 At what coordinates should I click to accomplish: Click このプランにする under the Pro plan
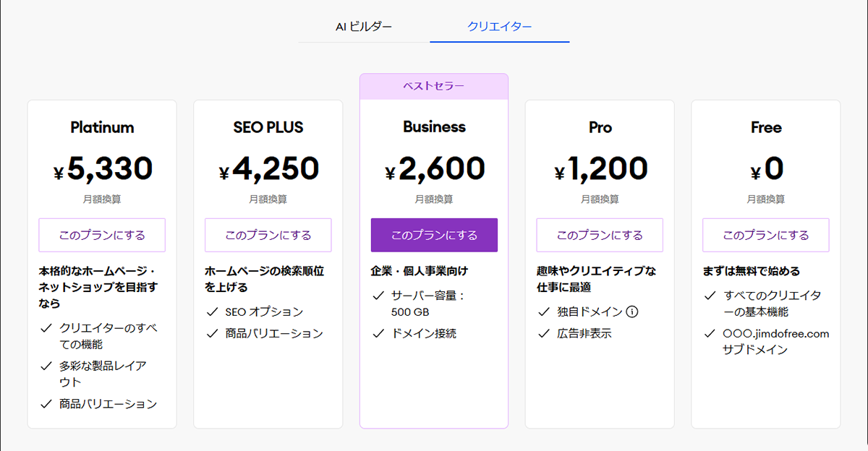[600, 235]
